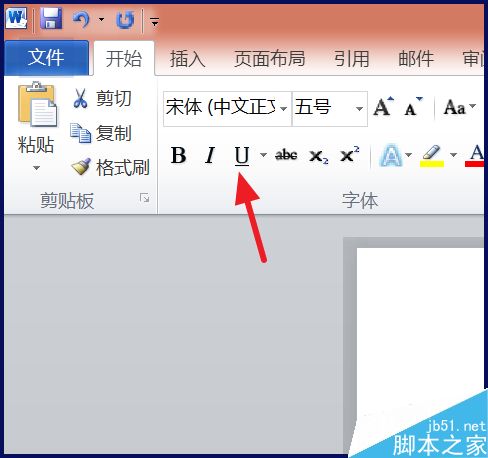The height and width of the screenshot is (458, 488).
Task: Open underline style dropdown arrow
Action: [263, 155]
